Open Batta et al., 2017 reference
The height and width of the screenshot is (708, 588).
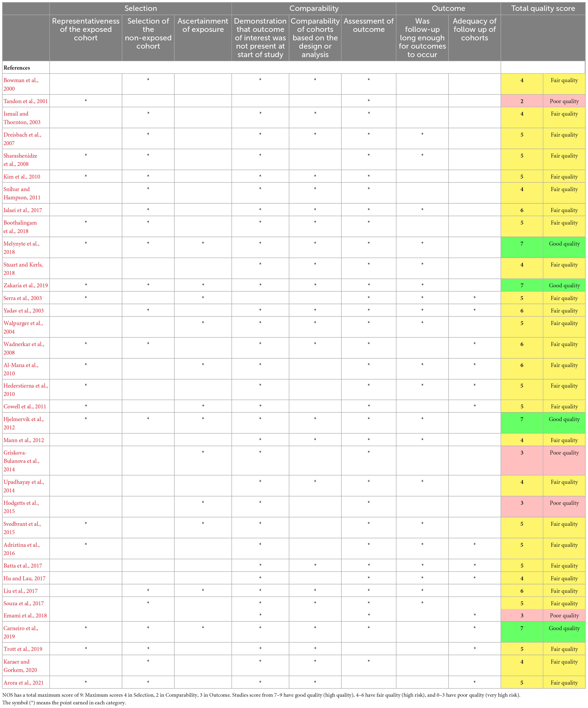(23, 566)
